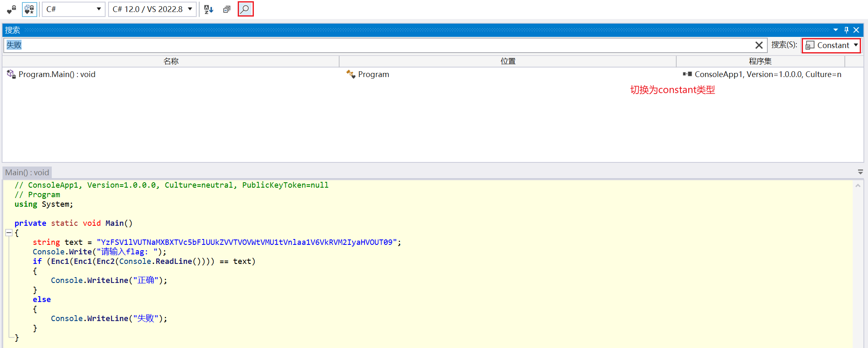Click the Main method name in declaration

click(115, 223)
